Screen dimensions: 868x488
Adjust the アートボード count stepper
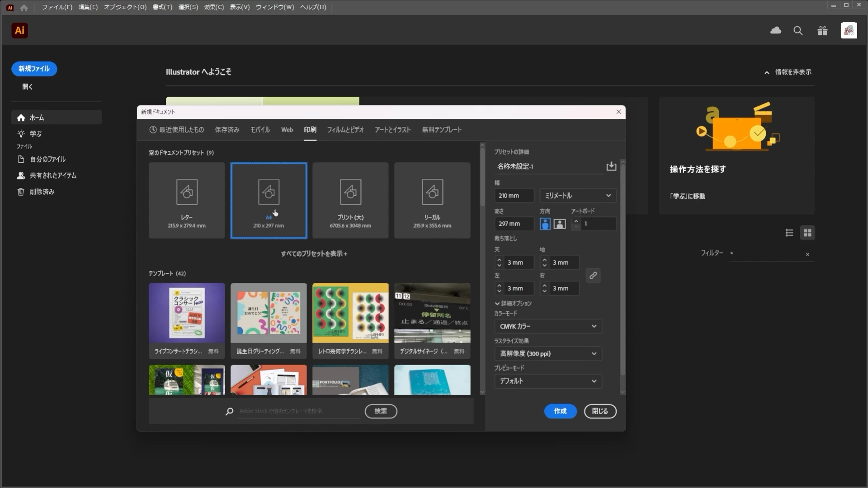coord(576,224)
